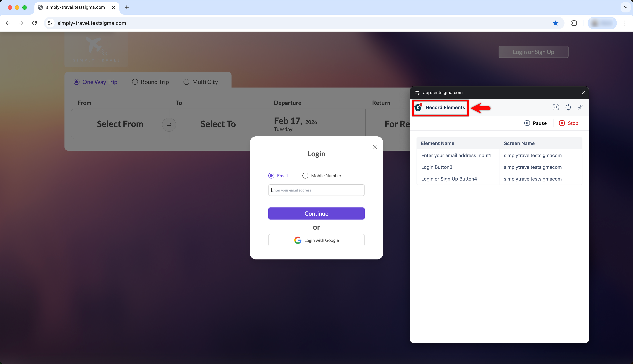Click the email address input field
Viewport: 633px width, 364px height.
pos(316,190)
